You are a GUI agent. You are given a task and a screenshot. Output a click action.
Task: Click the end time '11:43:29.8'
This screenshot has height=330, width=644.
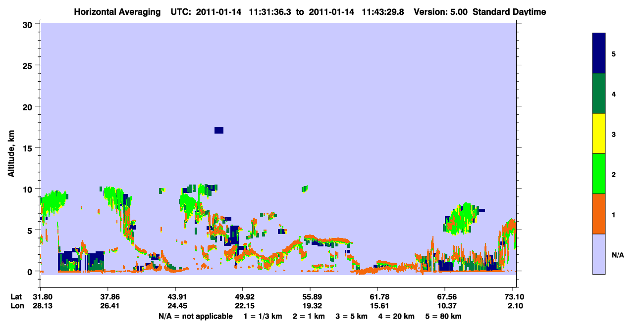coord(382,12)
